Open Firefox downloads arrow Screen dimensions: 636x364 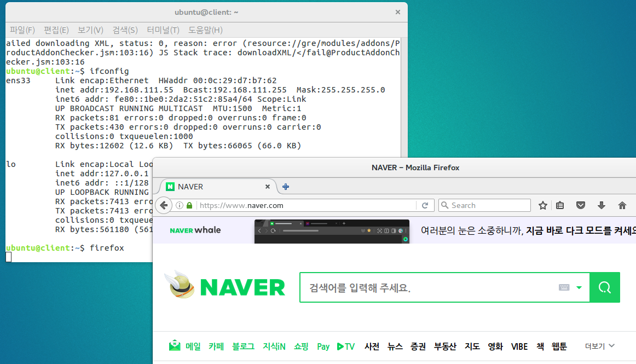click(602, 205)
